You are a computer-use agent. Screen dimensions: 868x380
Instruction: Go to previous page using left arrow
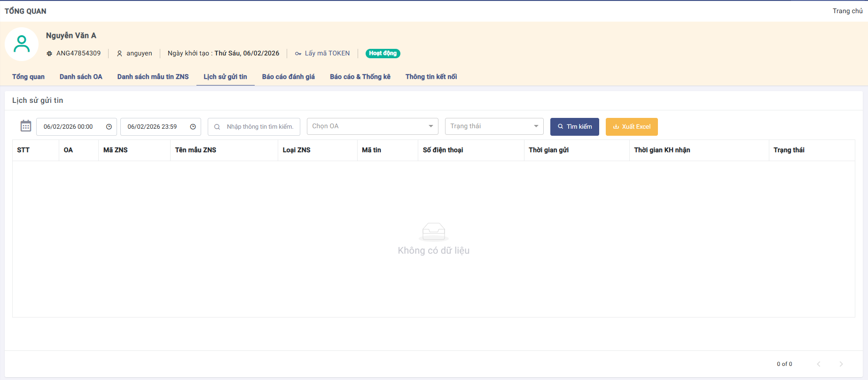(x=819, y=364)
